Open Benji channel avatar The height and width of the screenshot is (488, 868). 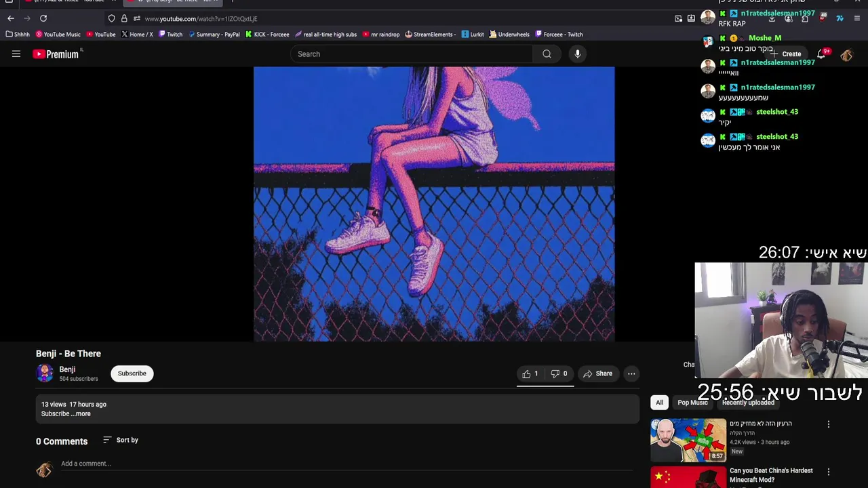45,373
